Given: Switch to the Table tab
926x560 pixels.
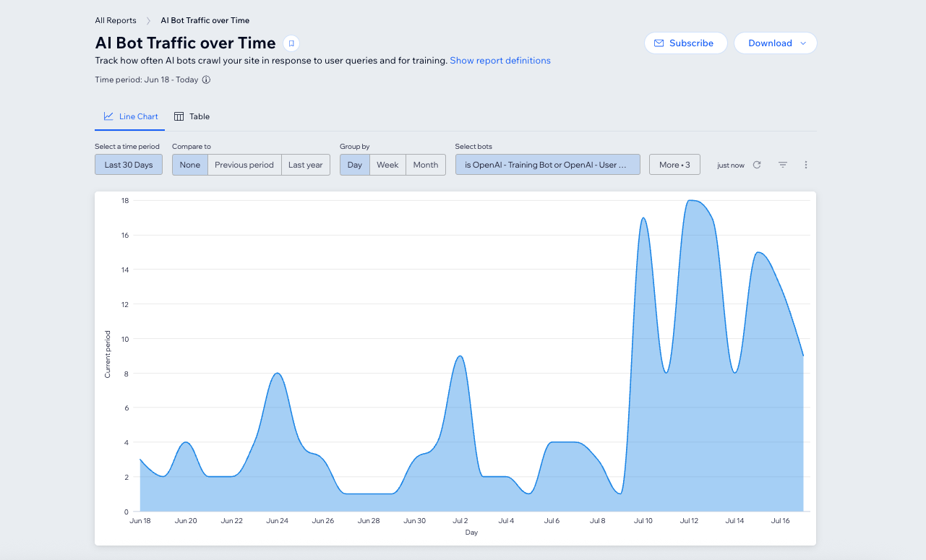Looking at the screenshot, I should pos(199,116).
